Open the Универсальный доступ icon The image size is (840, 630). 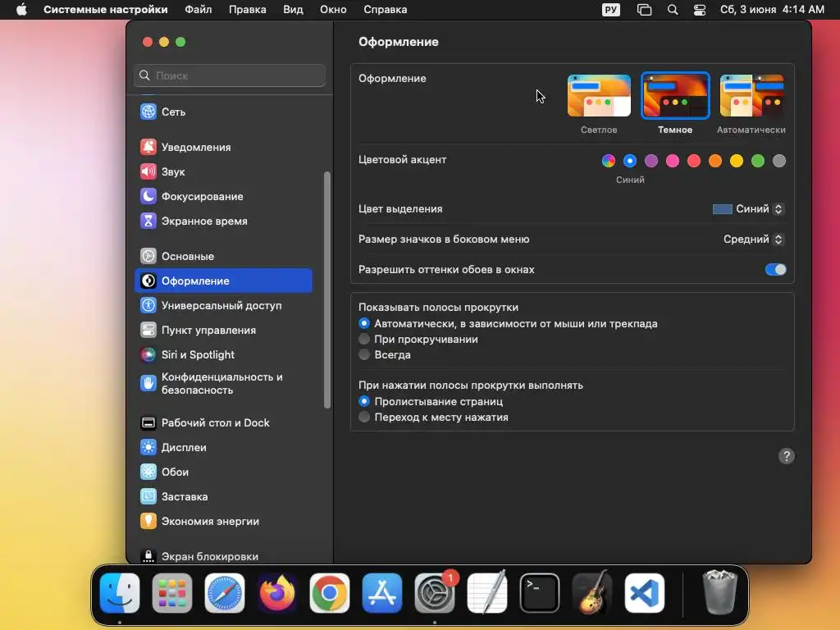click(148, 305)
